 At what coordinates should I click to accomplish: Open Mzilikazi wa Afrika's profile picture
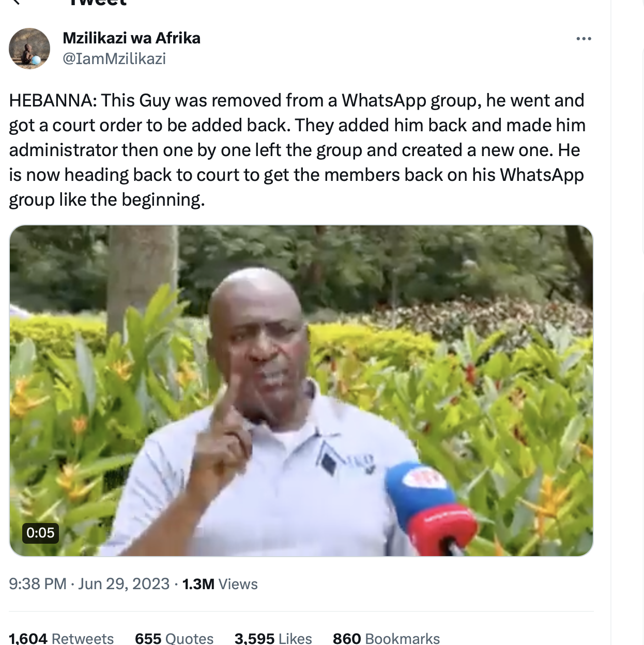tap(29, 49)
